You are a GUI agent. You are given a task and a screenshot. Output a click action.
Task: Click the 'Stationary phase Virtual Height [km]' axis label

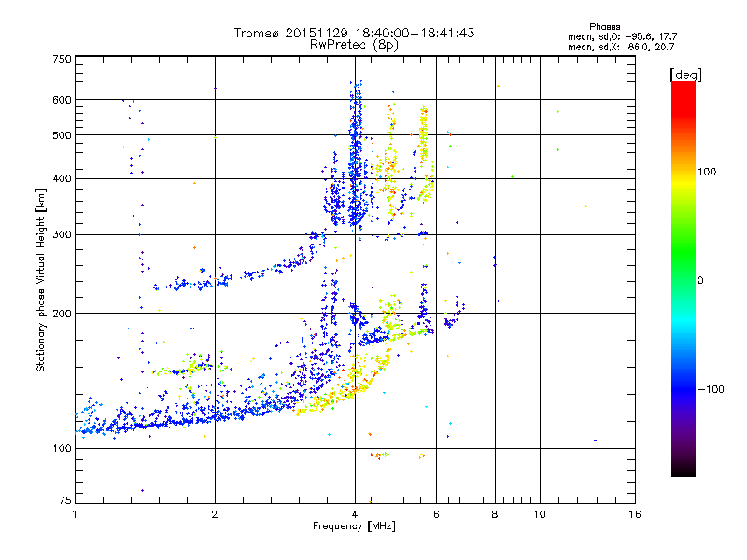click(x=41, y=280)
